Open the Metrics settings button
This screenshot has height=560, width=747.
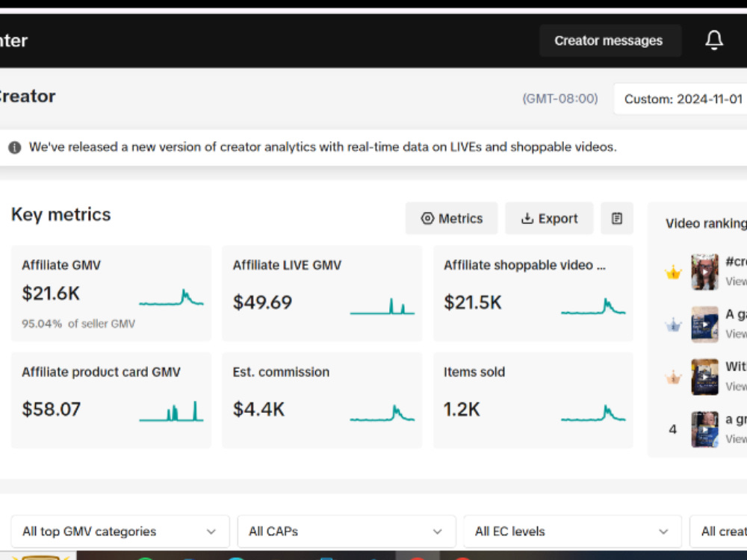(x=451, y=218)
